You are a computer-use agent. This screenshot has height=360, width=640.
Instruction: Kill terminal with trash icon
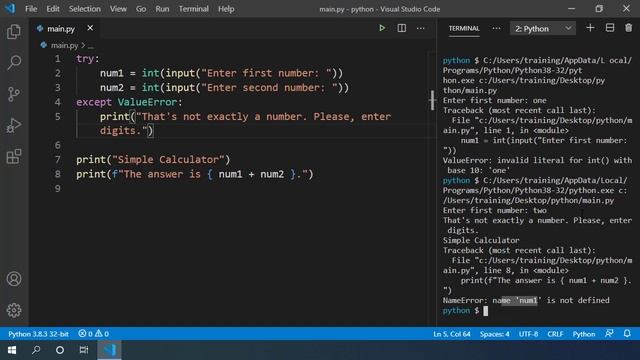coord(629,28)
